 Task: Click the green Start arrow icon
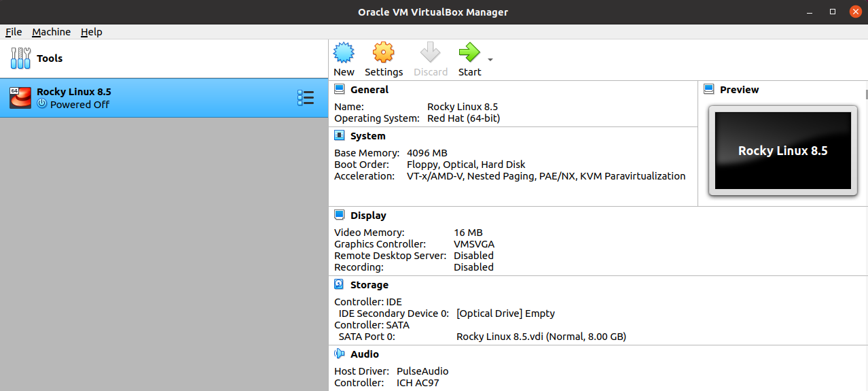[469, 52]
